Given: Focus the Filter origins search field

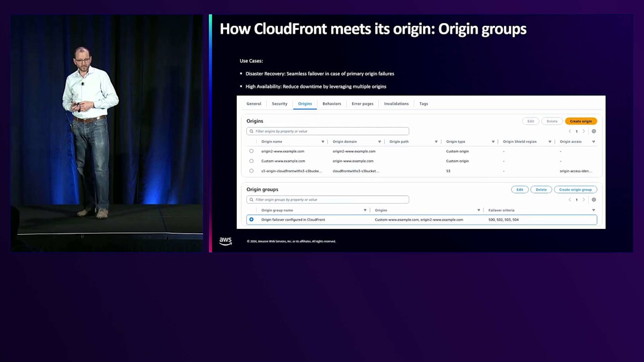Looking at the screenshot, I should tap(328, 131).
